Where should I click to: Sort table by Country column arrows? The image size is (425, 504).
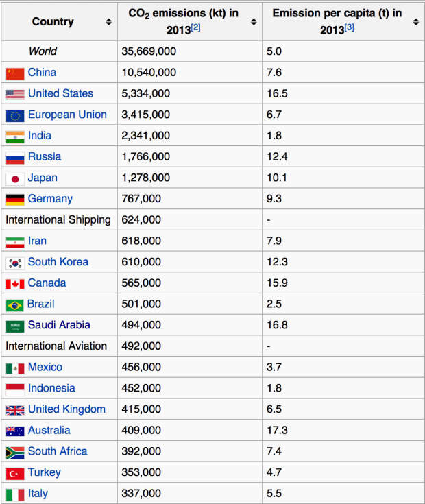[108, 22]
